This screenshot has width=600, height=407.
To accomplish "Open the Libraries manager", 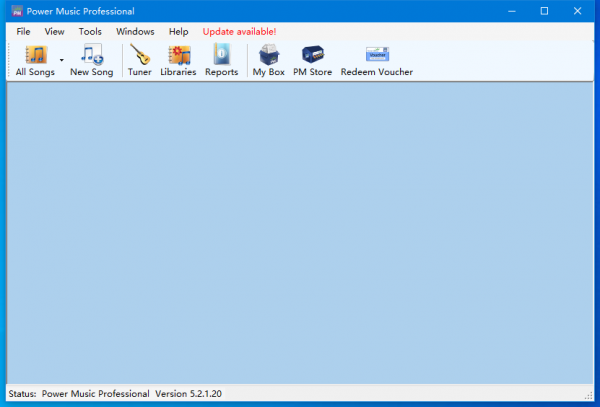I will coord(178,60).
